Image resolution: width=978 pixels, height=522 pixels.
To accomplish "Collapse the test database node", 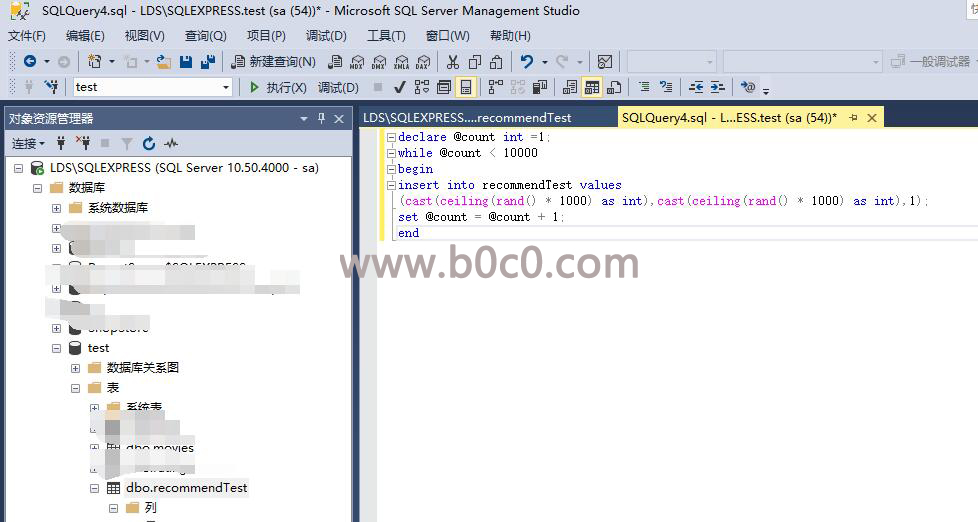I will pos(56,348).
